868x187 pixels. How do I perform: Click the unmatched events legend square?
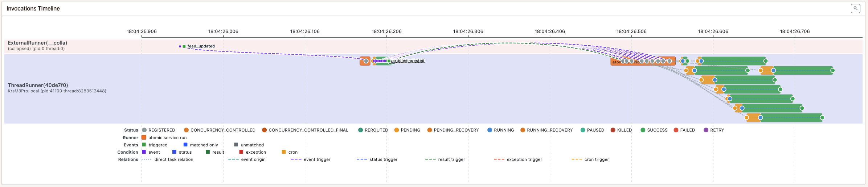(236, 145)
